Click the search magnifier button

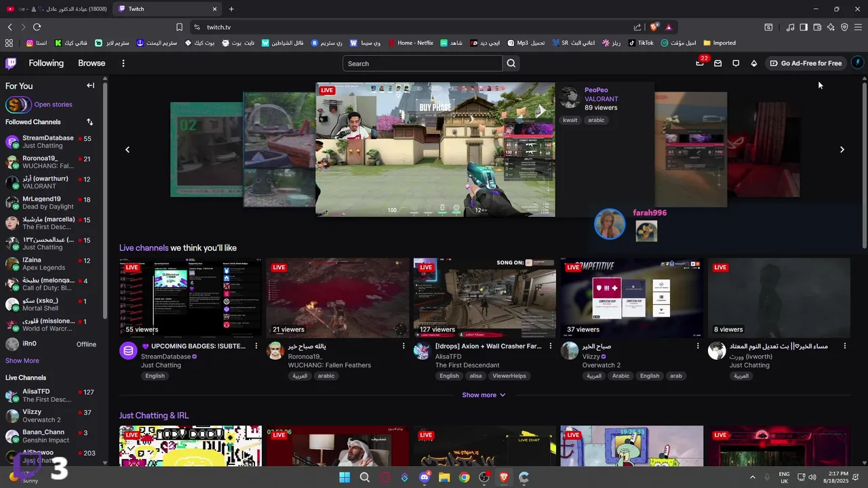pyautogui.click(x=511, y=63)
